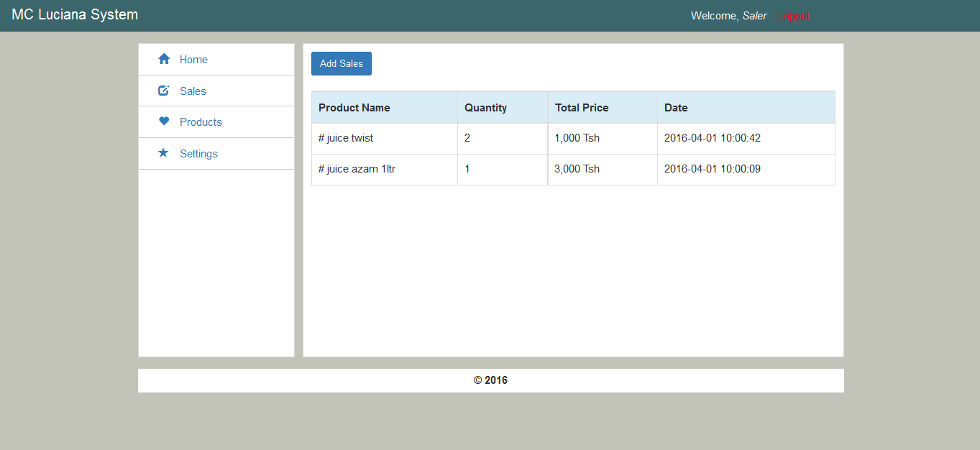Viewport: 980px width, 450px height.
Task: Open the Products section
Action: point(201,121)
